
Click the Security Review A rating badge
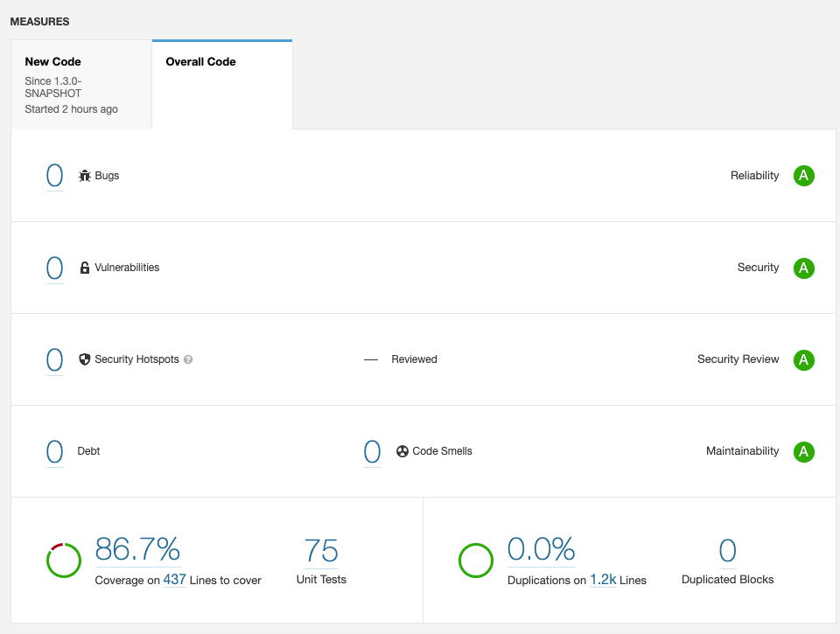pos(803,359)
